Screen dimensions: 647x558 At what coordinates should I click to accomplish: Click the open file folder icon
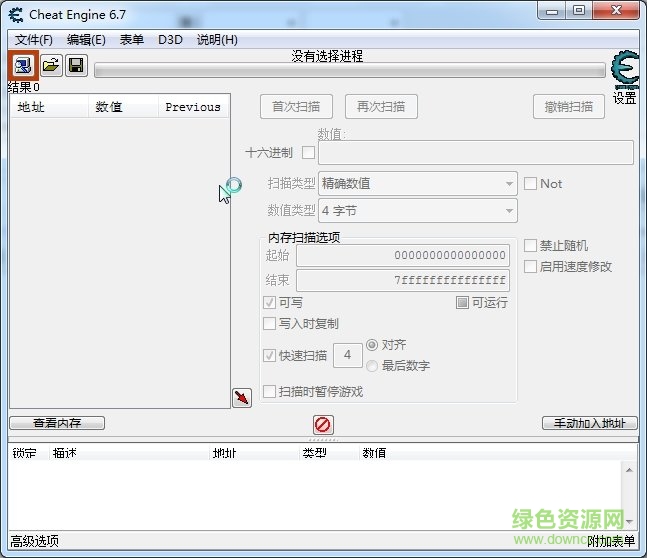51,65
